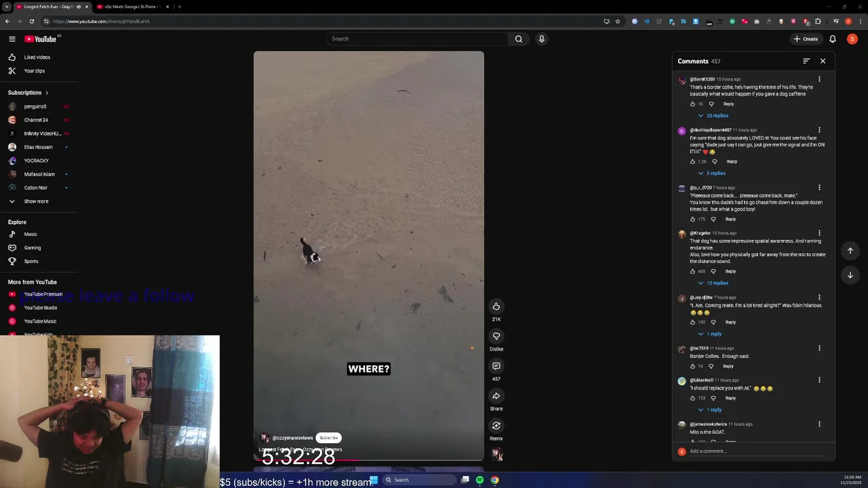Open the Windows Start menu
Screen dimensions: 868x488
pos(374,480)
